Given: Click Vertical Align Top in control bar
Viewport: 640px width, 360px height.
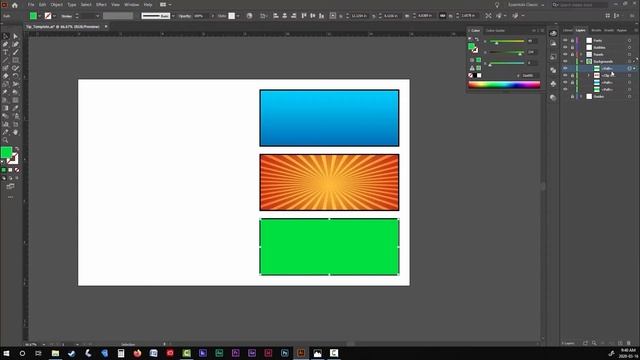Looking at the screenshot, I should (304, 16).
